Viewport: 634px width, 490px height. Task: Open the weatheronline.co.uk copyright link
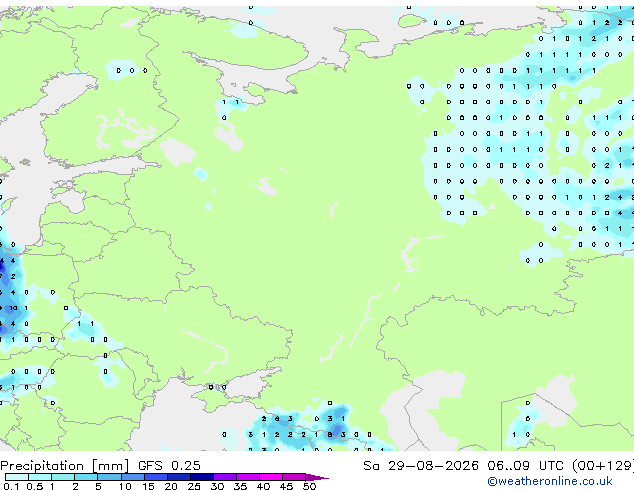[x=550, y=481]
